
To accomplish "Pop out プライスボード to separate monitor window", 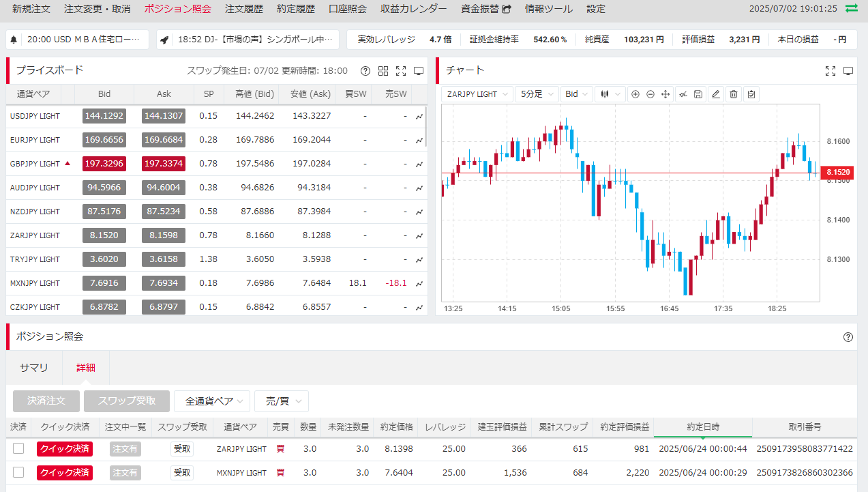I will (419, 71).
